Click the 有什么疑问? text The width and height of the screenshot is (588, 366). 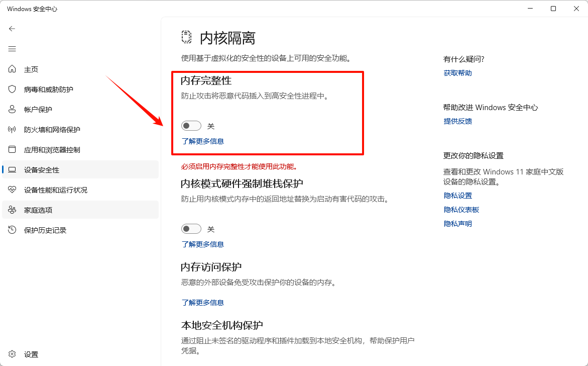point(463,59)
